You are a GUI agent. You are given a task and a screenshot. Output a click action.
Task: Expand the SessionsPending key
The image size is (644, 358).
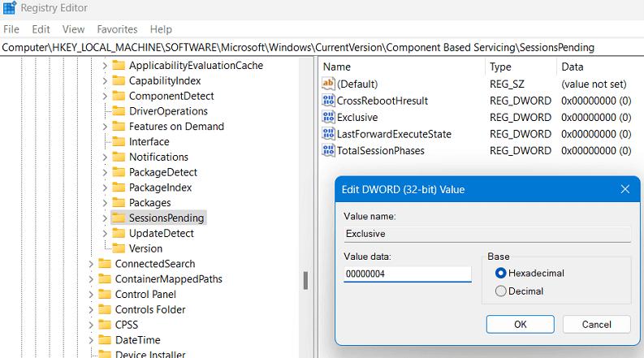pos(105,218)
